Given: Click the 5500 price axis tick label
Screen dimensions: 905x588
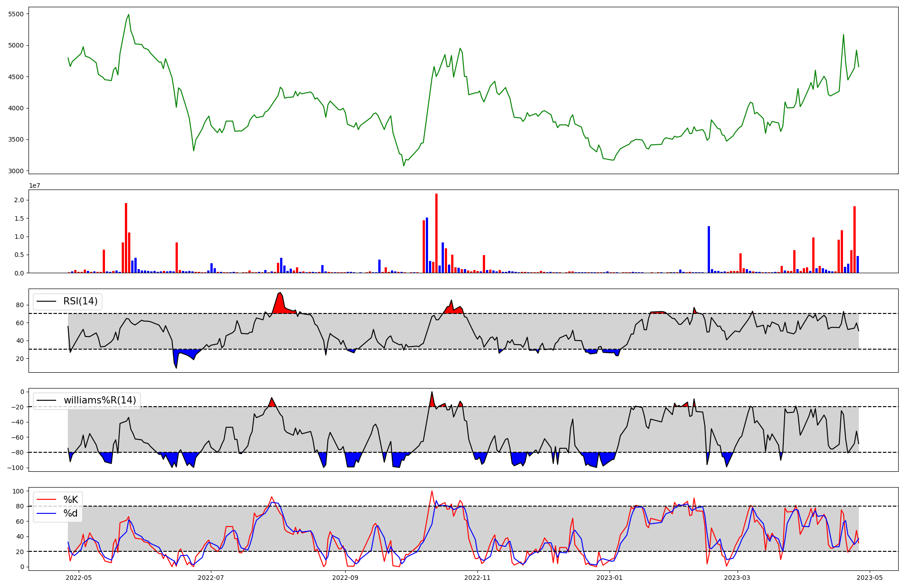Looking at the screenshot, I should 16,14.
